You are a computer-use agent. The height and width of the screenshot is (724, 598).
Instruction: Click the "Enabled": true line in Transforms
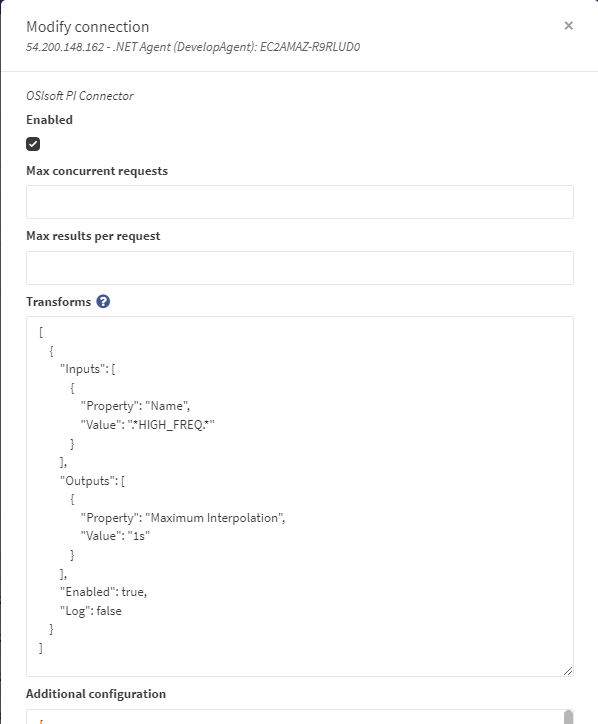pos(103,592)
